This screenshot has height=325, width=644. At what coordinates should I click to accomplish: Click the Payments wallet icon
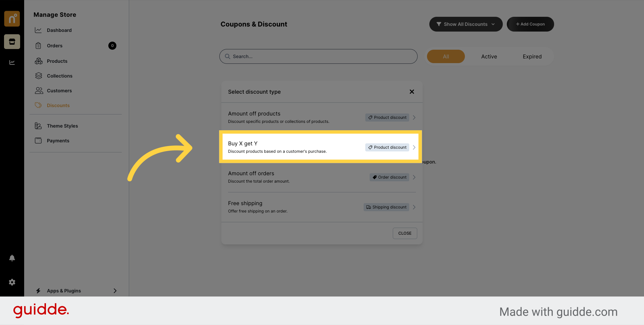pos(39,141)
